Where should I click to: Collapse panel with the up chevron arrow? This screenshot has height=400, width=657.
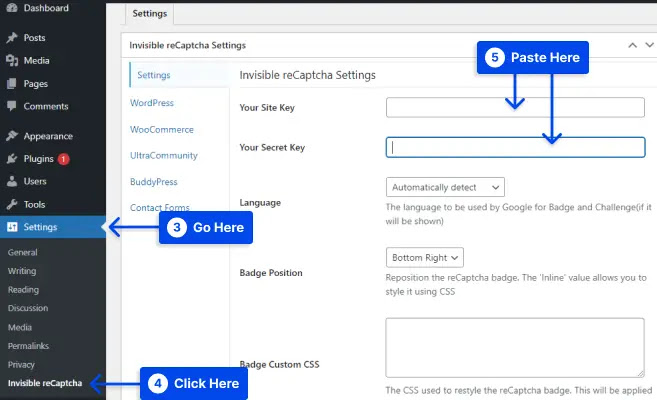tap(632, 45)
